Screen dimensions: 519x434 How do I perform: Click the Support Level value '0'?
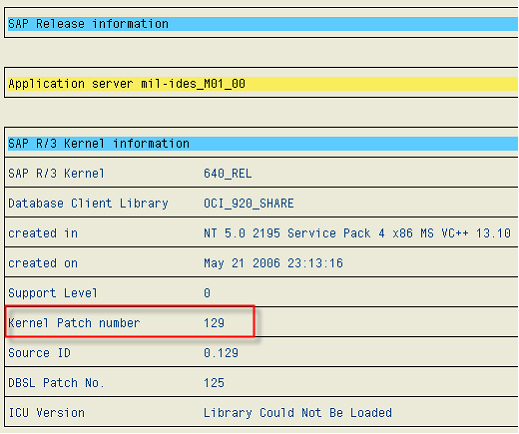[207, 293]
